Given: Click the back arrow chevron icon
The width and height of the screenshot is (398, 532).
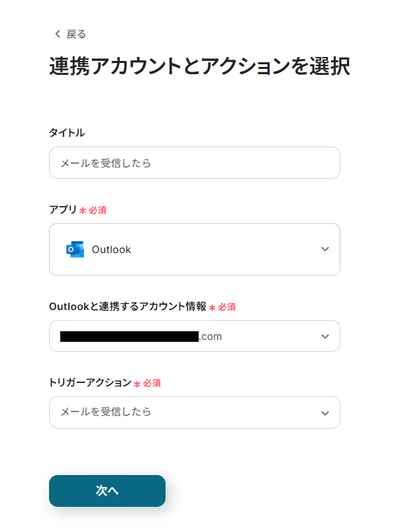Looking at the screenshot, I should [x=58, y=34].
